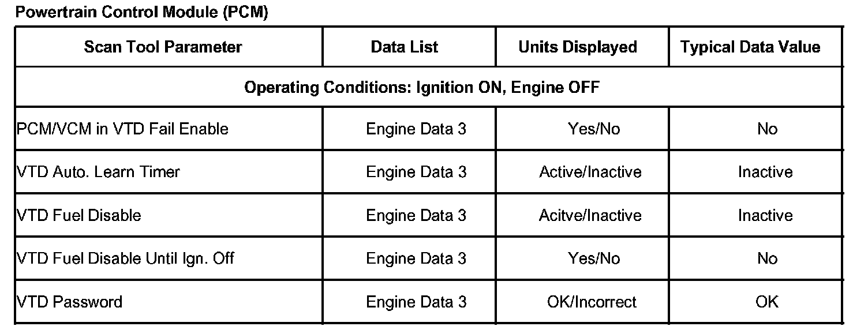The width and height of the screenshot is (868, 330).
Task: Click VTD Fuel Disable Until Ign. Off
Action: coord(126,258)
